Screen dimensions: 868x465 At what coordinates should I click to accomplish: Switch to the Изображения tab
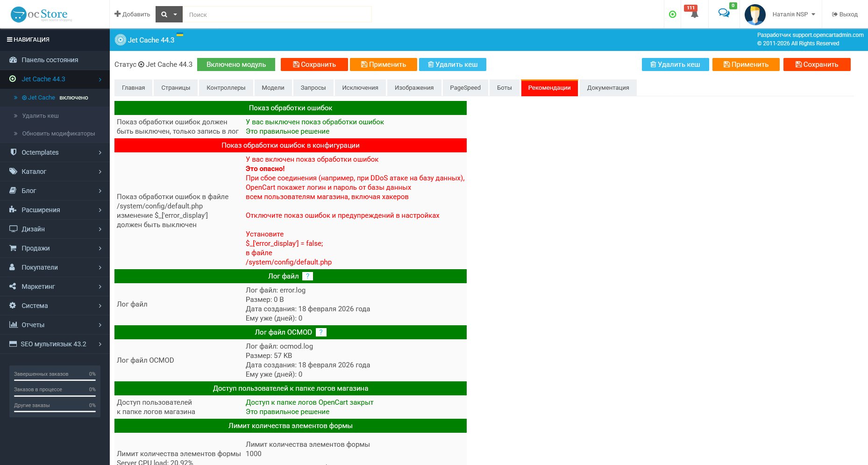[x=414, y=88]
